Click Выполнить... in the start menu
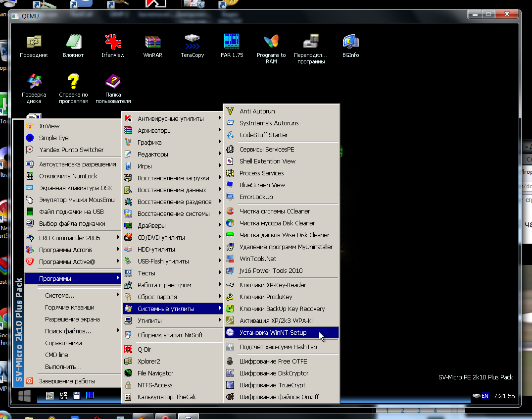Viewport: 532px width, 419px height. [x=63, y=367]
